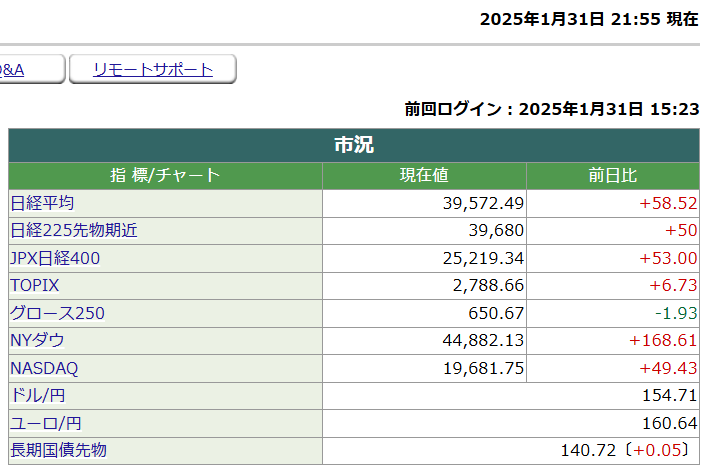Select the 日経平均 value 39,572.49

483,203
